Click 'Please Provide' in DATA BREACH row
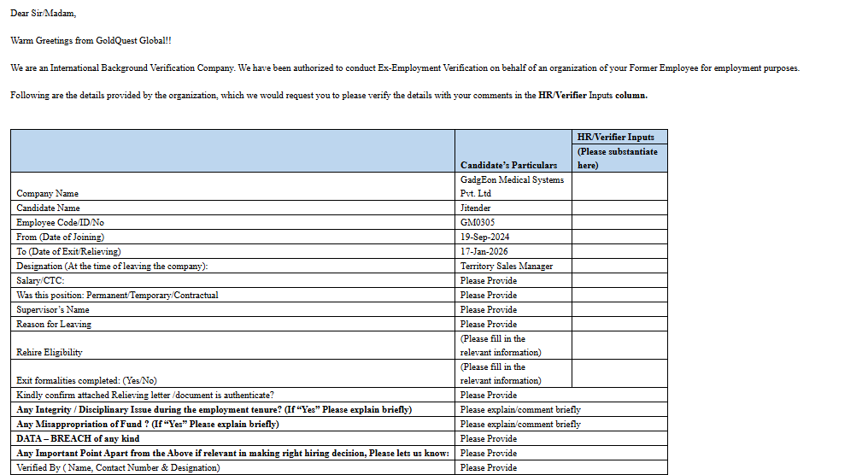 [489, 438]
